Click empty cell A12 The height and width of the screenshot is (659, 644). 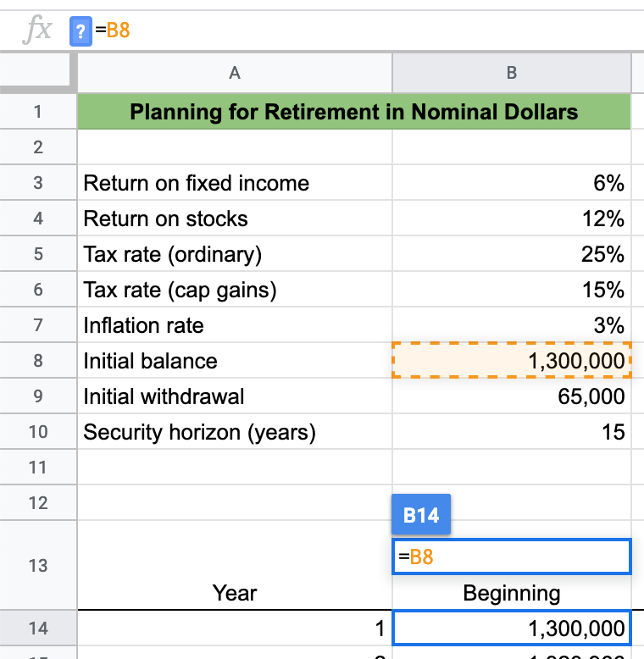(235, 502)
